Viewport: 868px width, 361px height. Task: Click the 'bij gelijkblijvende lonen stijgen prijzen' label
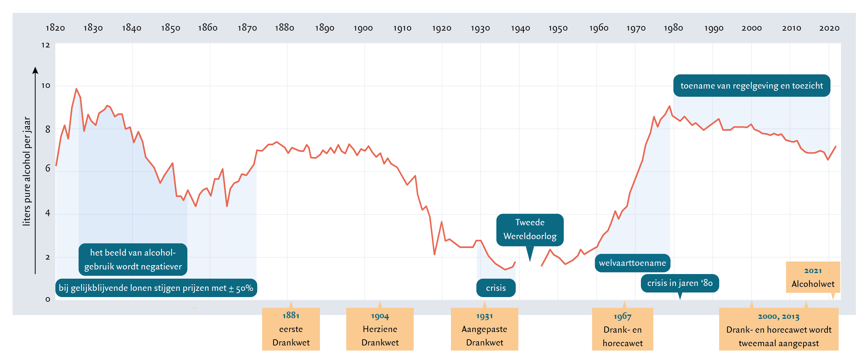156,288
